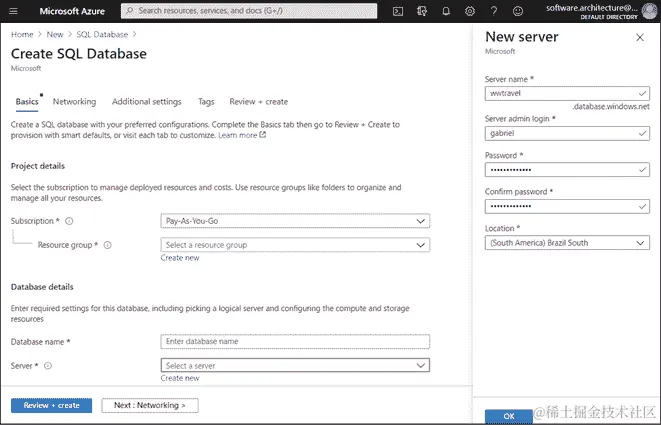Switch to the Tags tab
This screenshot has height=425, width=661.
206,102
